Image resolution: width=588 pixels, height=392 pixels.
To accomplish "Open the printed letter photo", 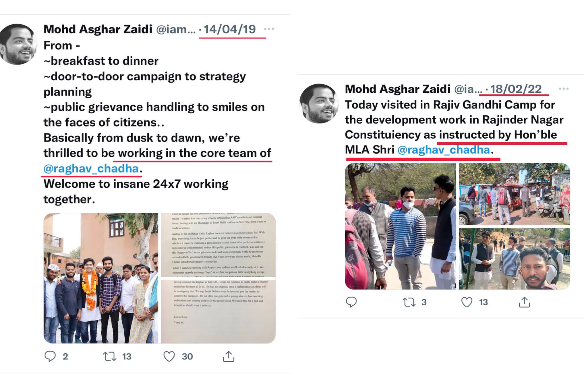I will (x=218, y=278).
